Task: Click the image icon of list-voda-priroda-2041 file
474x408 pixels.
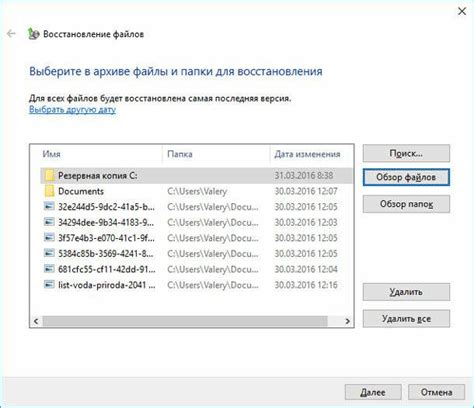Action: click(49, 285)
